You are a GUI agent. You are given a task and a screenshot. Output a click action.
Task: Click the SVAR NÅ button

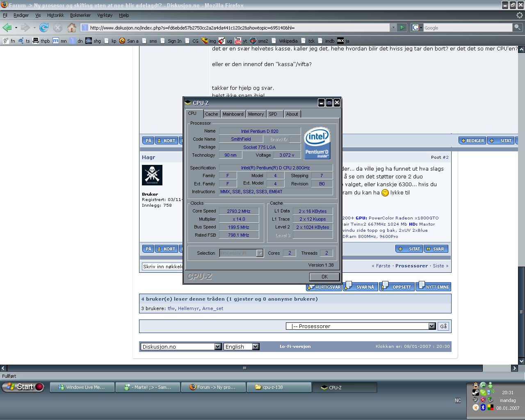point(361,287)
